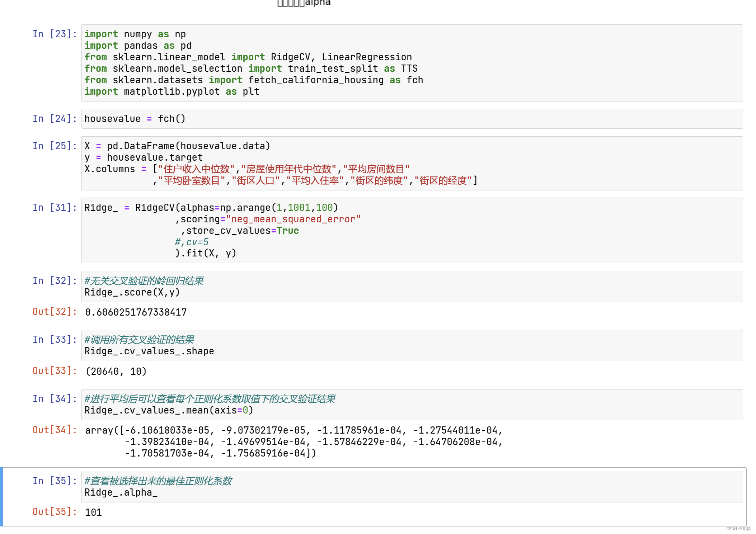The image size is (756, 534).
Task: Click the In [23] prompt label
Action: pos(55,34)
